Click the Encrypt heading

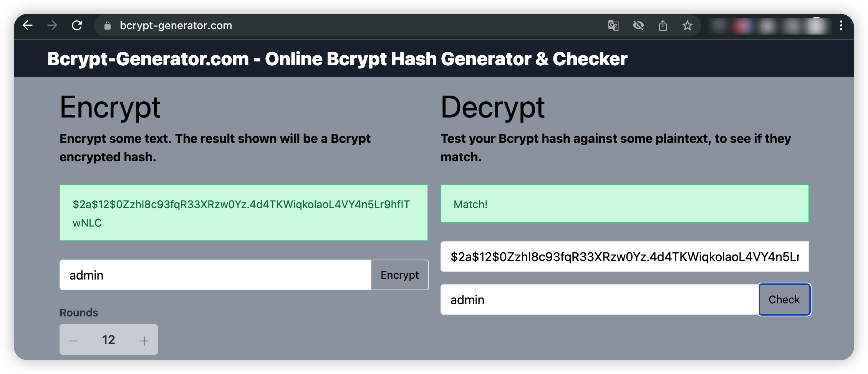[110, 108]
